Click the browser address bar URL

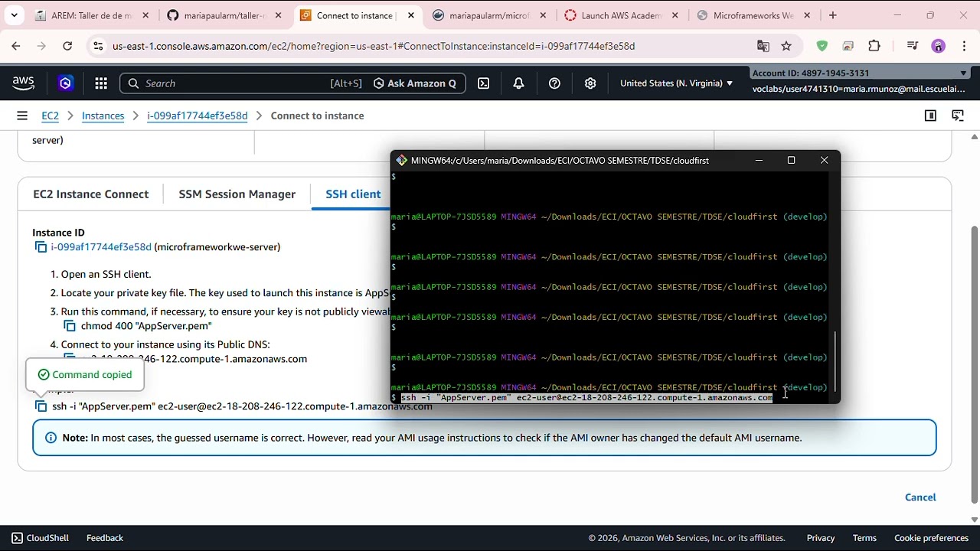point(374,46)
